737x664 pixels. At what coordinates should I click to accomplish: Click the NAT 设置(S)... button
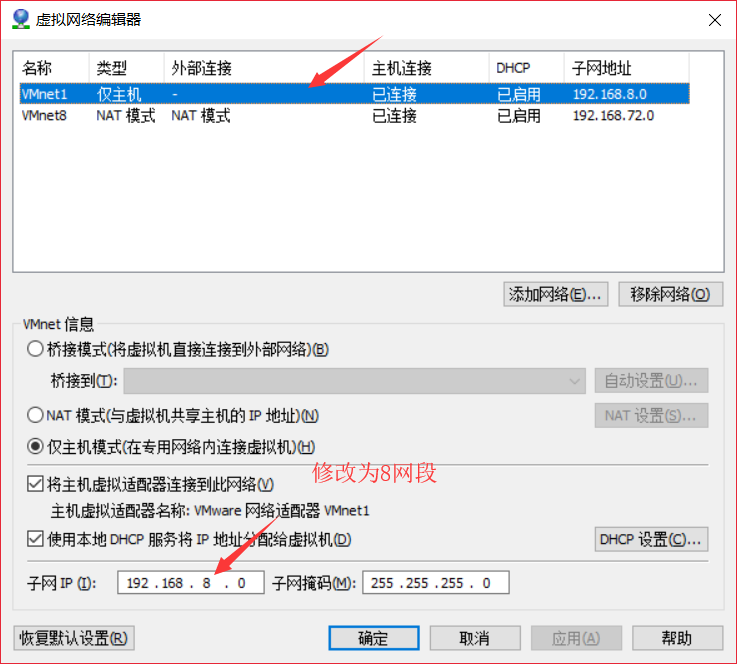[x=651, y=415]
